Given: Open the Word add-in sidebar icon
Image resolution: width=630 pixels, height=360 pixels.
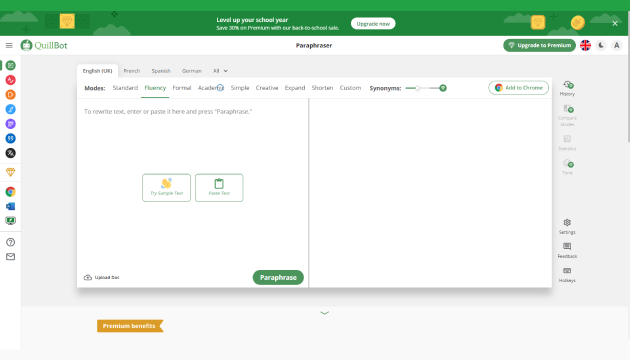Looking at the screenshot, I should coord(10,206).
